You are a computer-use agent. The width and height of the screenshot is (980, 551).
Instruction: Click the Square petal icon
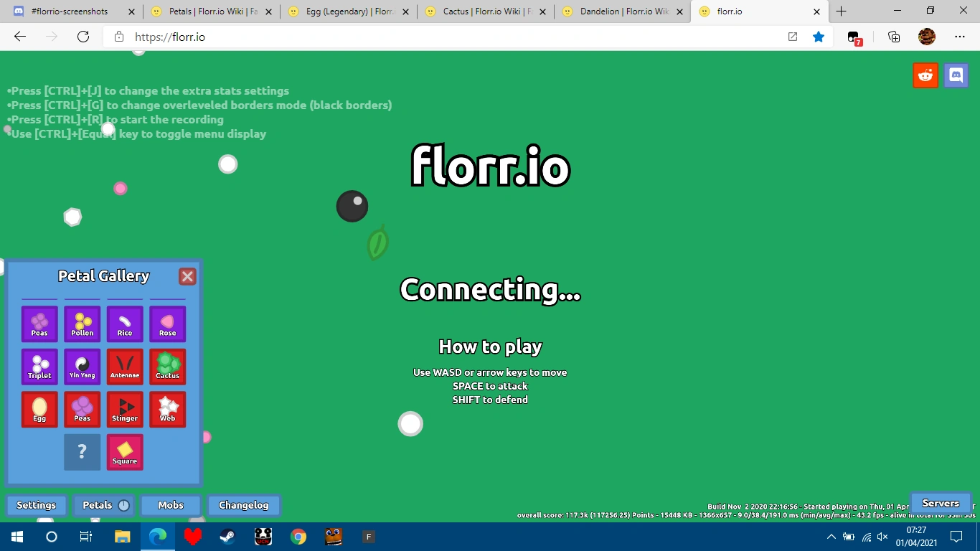coord(124,452)
